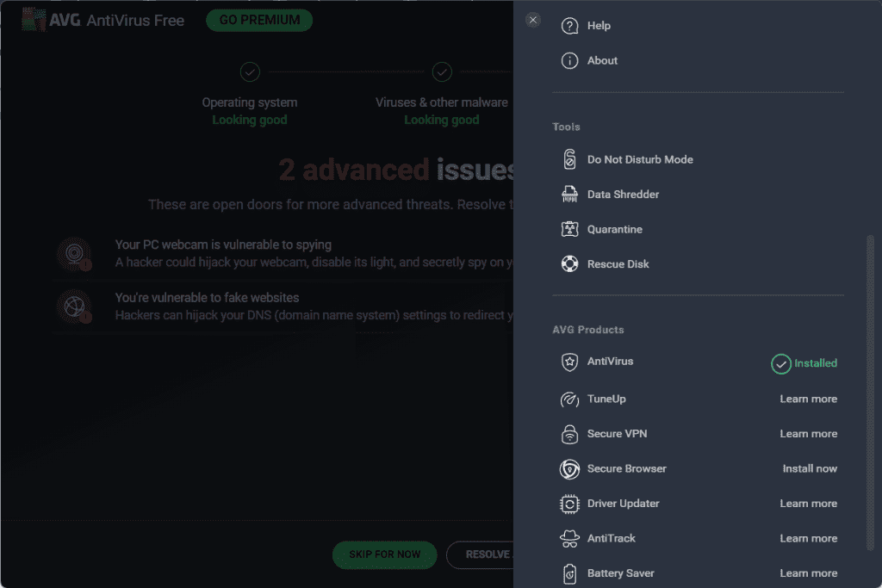Click the Battery Saver icon

pyautogui.click(x=568, y=573)
